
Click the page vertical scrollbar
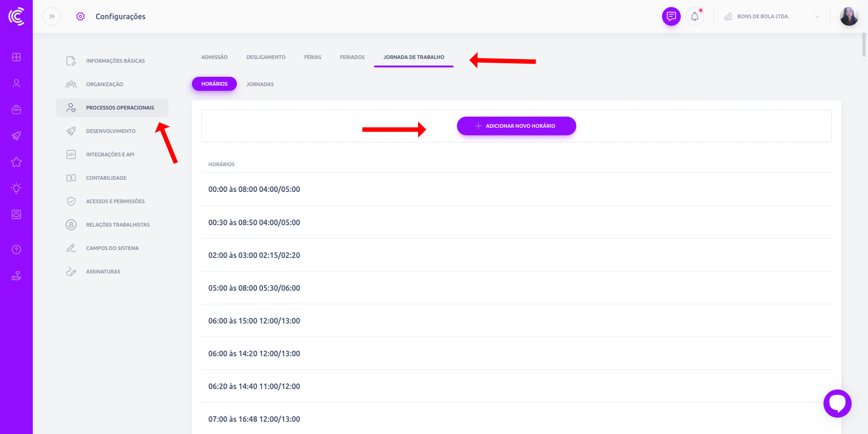(x=864, y=45)
